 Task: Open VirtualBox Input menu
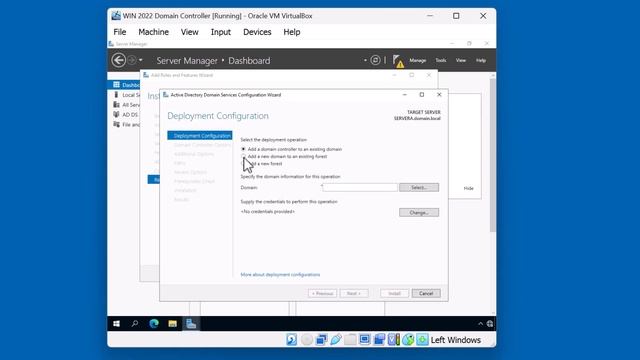[220, 32]
